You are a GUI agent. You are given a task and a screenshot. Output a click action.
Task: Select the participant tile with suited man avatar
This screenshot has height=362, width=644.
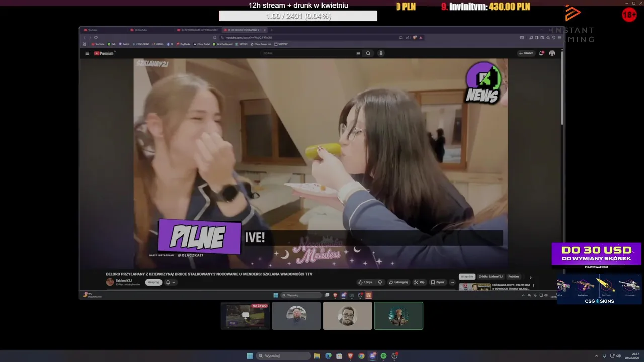(x=296, y=316)
